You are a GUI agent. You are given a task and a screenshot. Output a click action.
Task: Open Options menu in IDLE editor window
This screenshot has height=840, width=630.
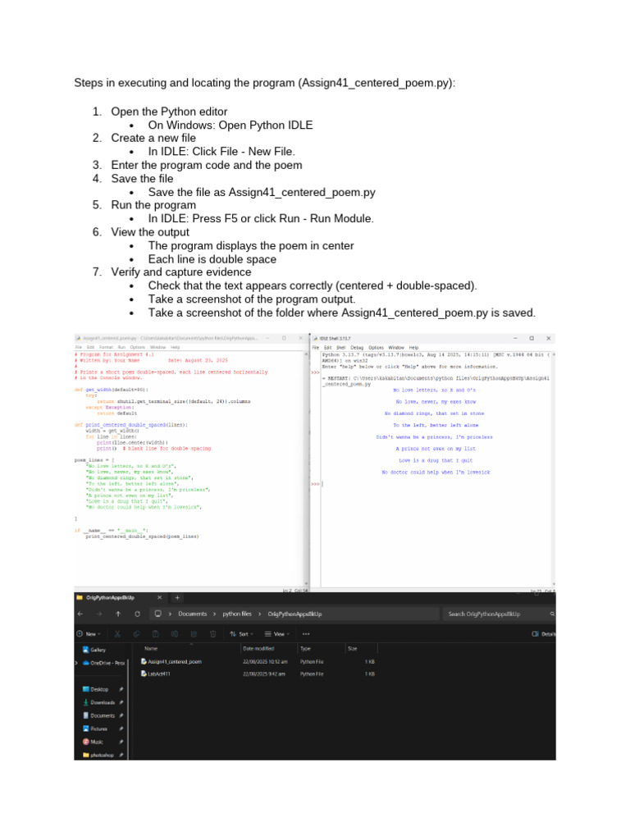(138, 347)
